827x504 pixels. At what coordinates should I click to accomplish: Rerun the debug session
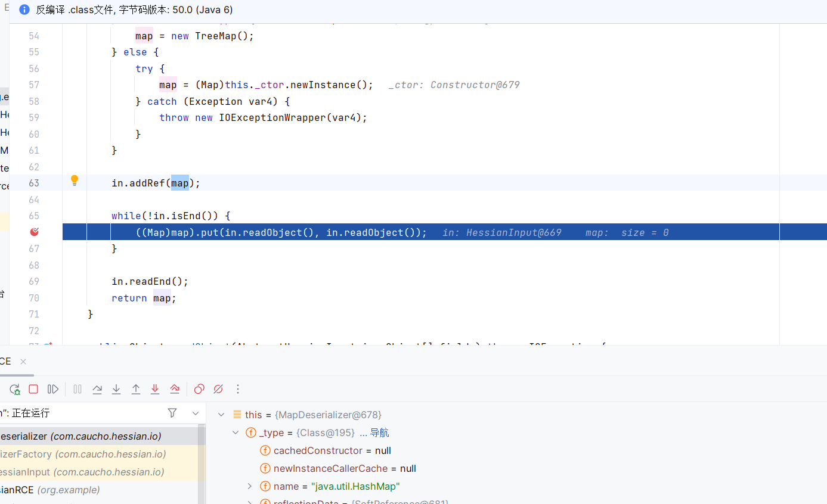click(14, 389)
